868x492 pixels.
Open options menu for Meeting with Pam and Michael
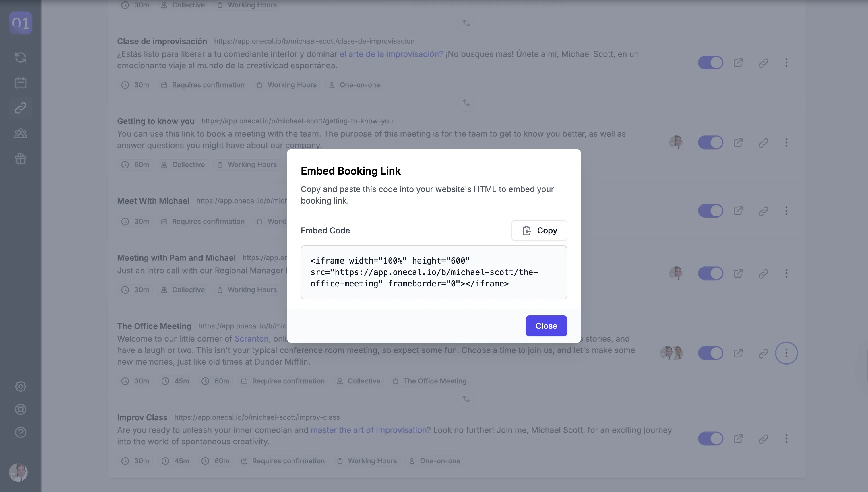pyautogui.click(x=786, y=273)
